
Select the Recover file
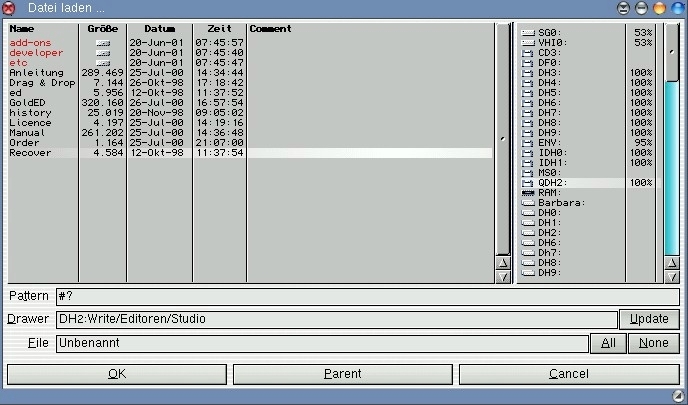(x=30, y=153)
